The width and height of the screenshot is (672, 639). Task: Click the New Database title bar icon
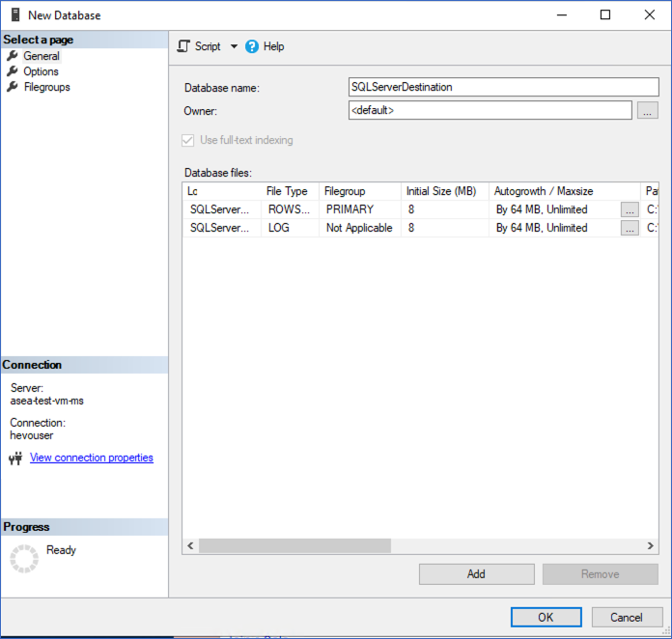15,14
